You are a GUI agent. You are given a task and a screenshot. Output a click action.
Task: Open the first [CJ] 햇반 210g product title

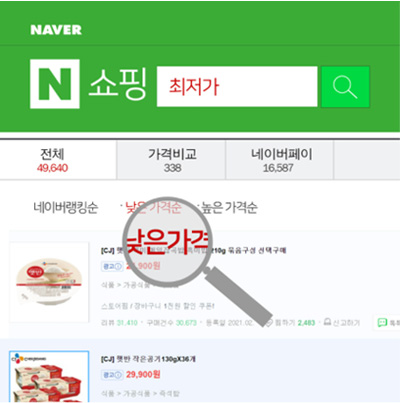coord(193,250)
